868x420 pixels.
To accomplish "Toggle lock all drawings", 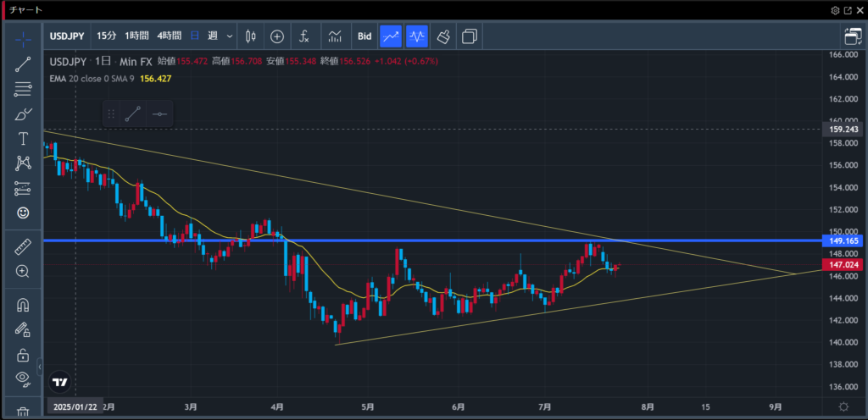I will [x=23, y=354].
